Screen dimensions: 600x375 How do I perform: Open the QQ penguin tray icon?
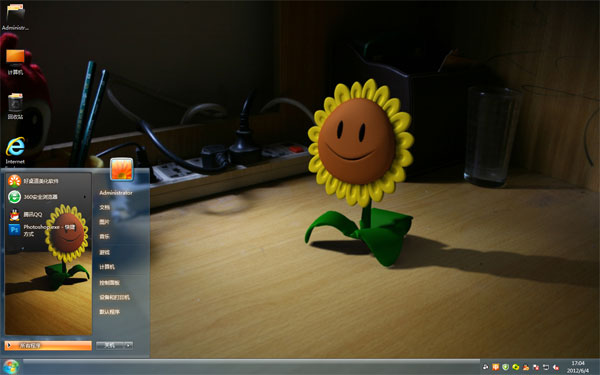coord(526,367)
